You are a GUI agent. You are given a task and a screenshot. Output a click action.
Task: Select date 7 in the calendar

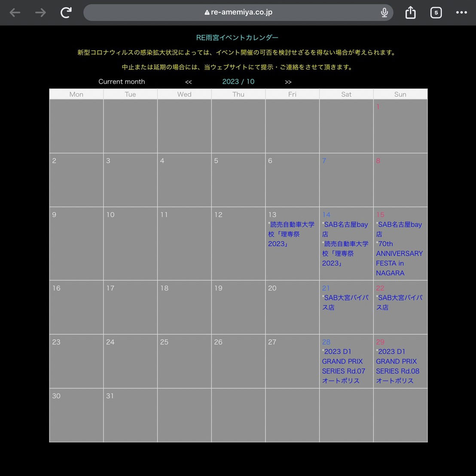[324, 161]
